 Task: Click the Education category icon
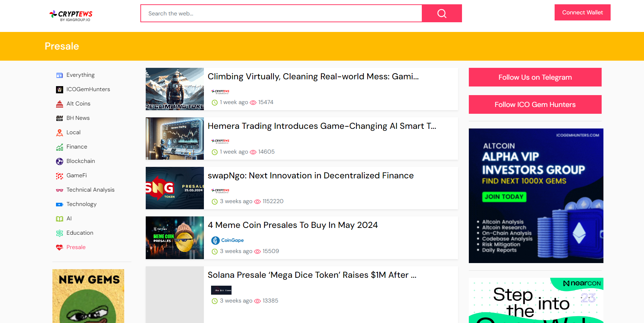[60, 233]
